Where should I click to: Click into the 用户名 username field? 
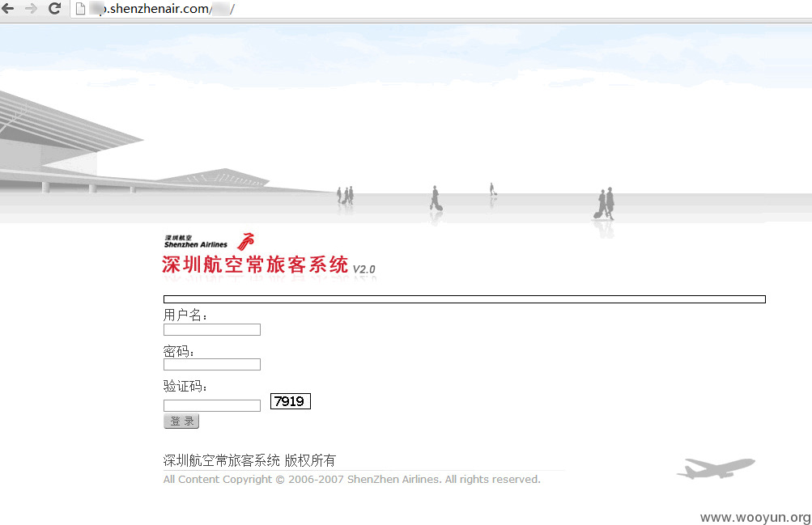212,329
